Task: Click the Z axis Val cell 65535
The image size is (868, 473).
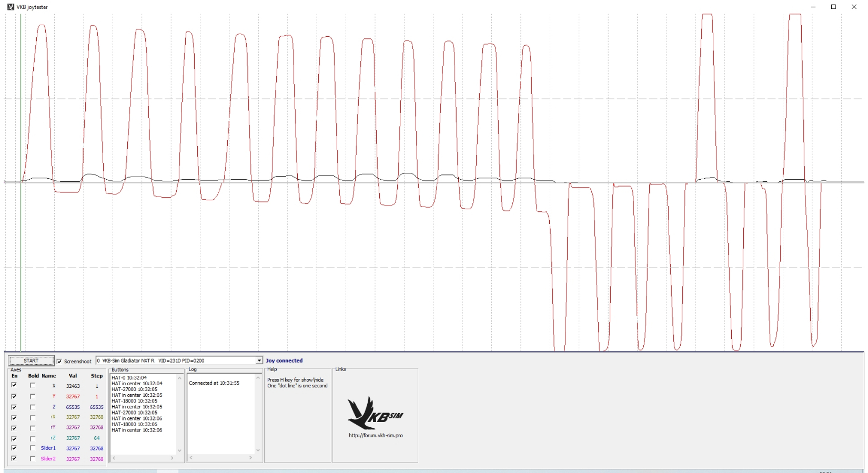Action: pos(73,407)
